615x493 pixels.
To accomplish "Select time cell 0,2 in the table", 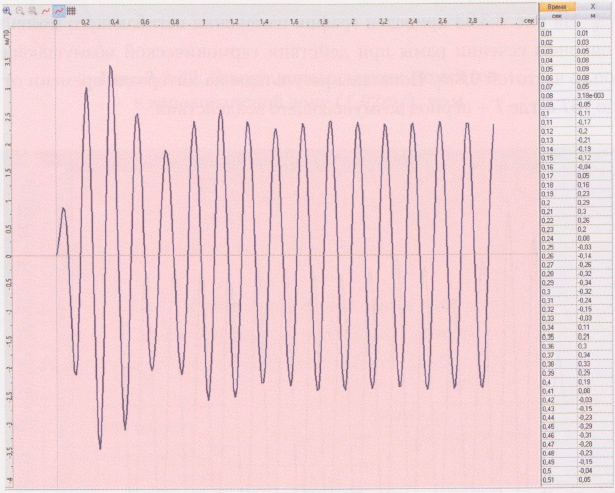I will coord(558,203).
